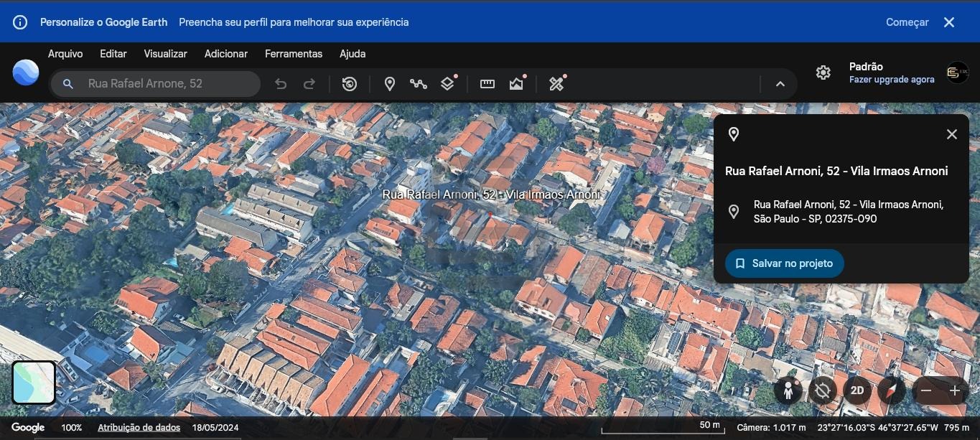Click the add placemark pin tool
Viewport: 980px width, 440px height.
point(390,84)
